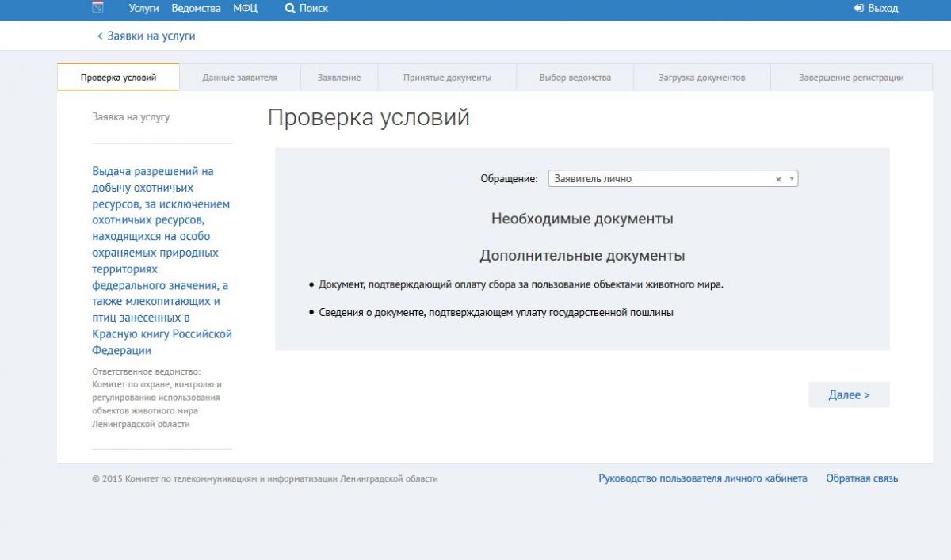
Task: Switch to the Выбор ведомства tab
Action: (575, 78)
